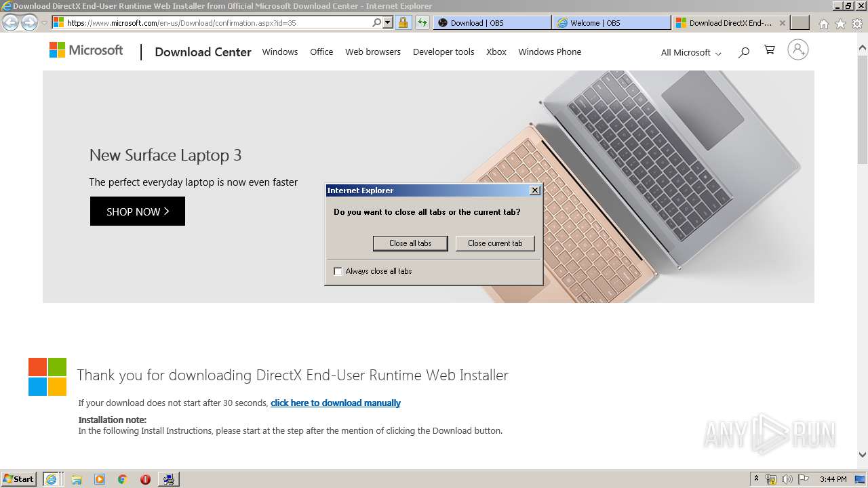This screenshot has width=868, height=488.
Task: Click the network status tray icon
Action: point(771,479)
